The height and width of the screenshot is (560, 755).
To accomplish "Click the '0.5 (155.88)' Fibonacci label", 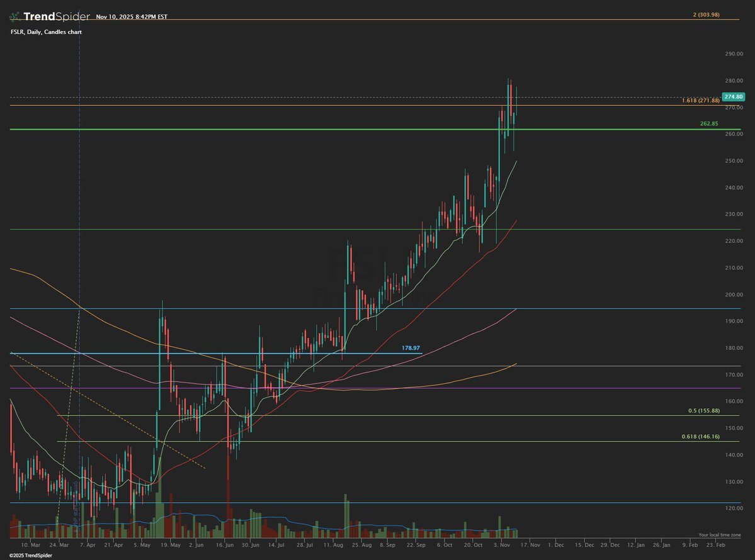I will pyautogui.click(x=704, y=411).
